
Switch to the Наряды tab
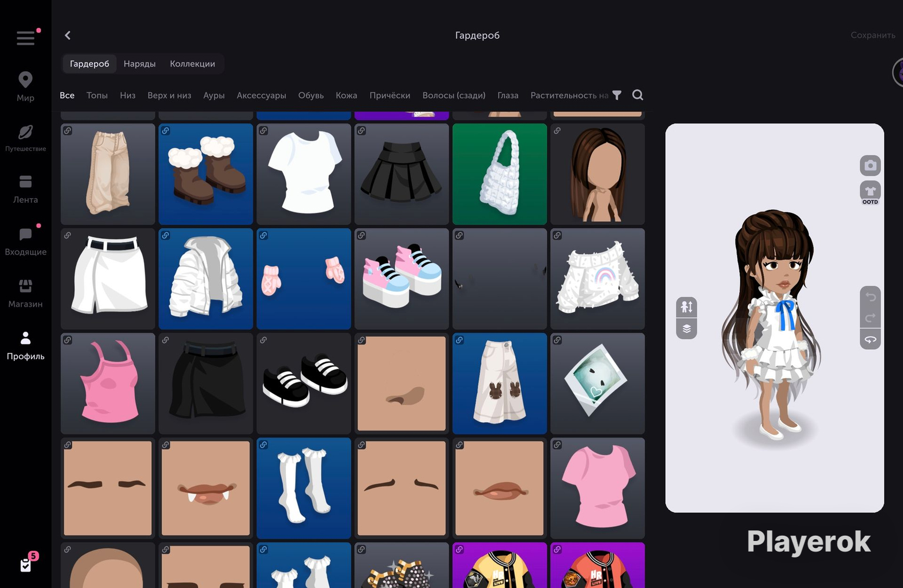coord(139,64)
